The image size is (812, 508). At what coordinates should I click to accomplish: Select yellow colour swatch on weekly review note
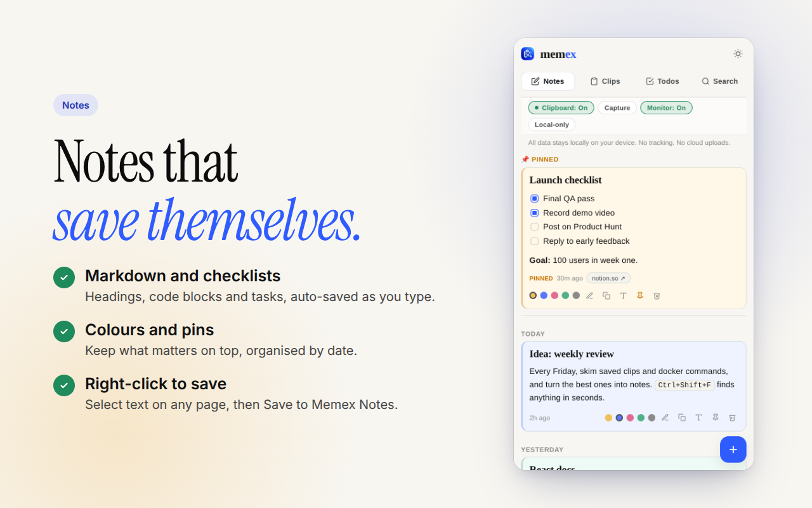pos(608,418)
